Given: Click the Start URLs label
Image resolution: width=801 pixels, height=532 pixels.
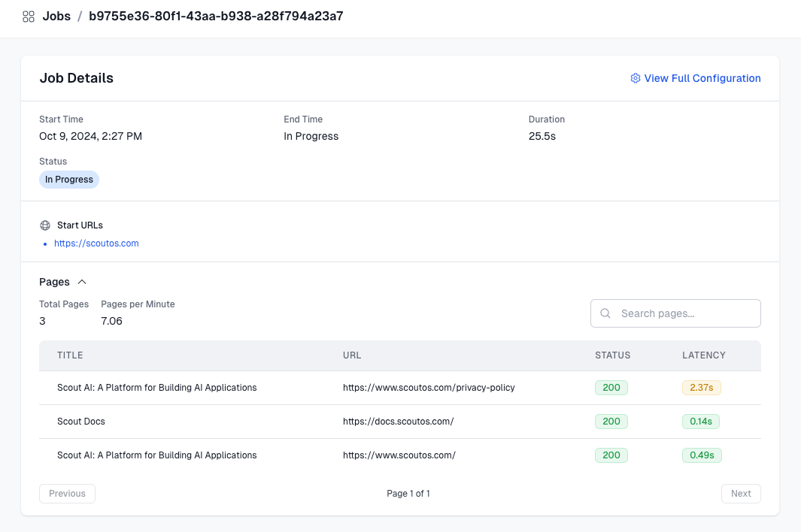Looking at the screenshot, I should pos(80,225).
